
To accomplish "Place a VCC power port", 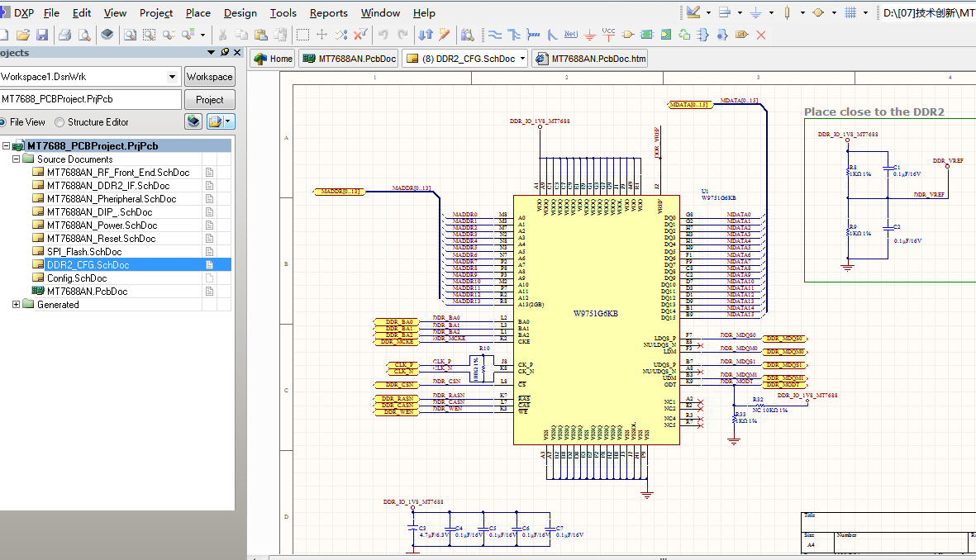I will pos(609,34).
